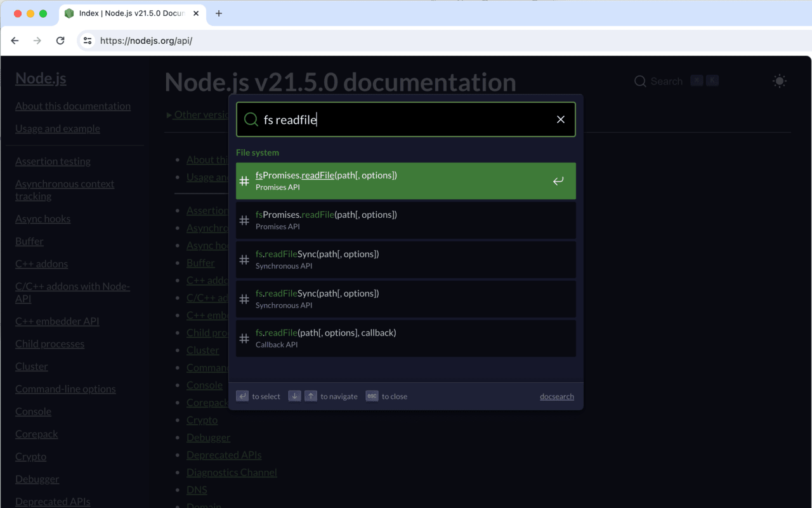Click the Node.js hexagon favicon on the browser tab
Image resolution: width=812 pixels, height=508 pixels.
point(69,12)
